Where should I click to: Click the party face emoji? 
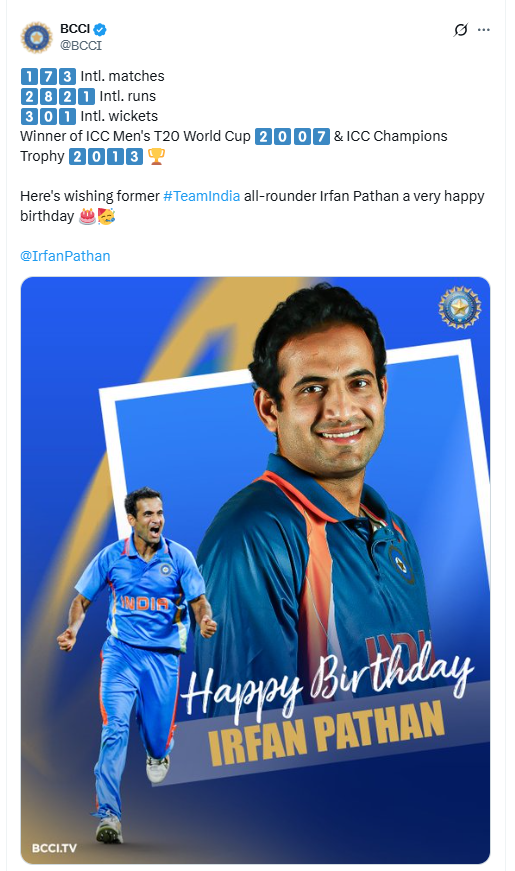pyautogui.click(x=106, y=216)
